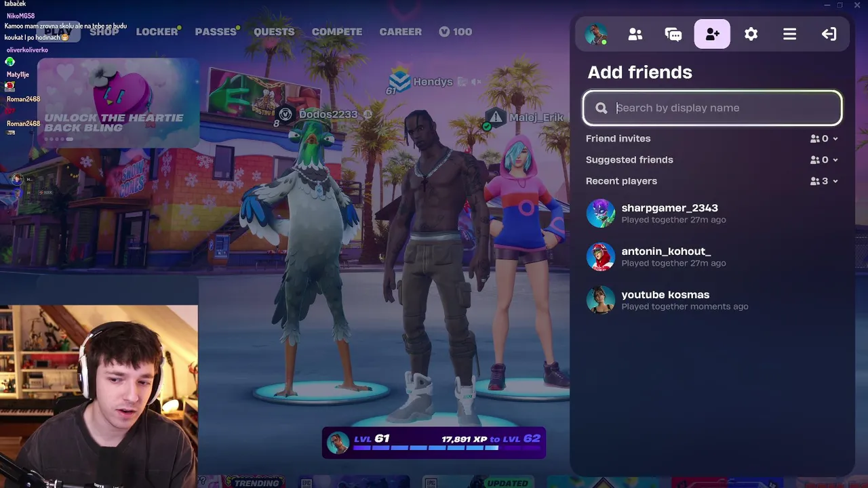Click the Malej_Erik player name
The height and width of the screenshot is (488, 868).
pos(536,117)
